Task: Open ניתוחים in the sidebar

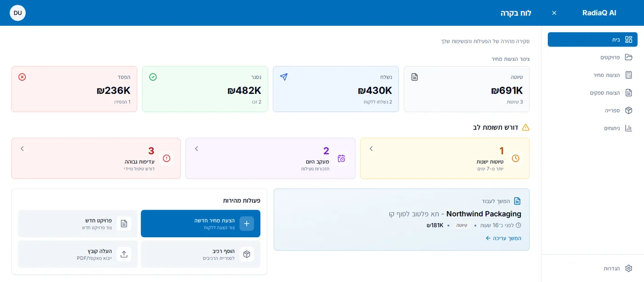Action: pyautogui.click(x=592, y=128)
